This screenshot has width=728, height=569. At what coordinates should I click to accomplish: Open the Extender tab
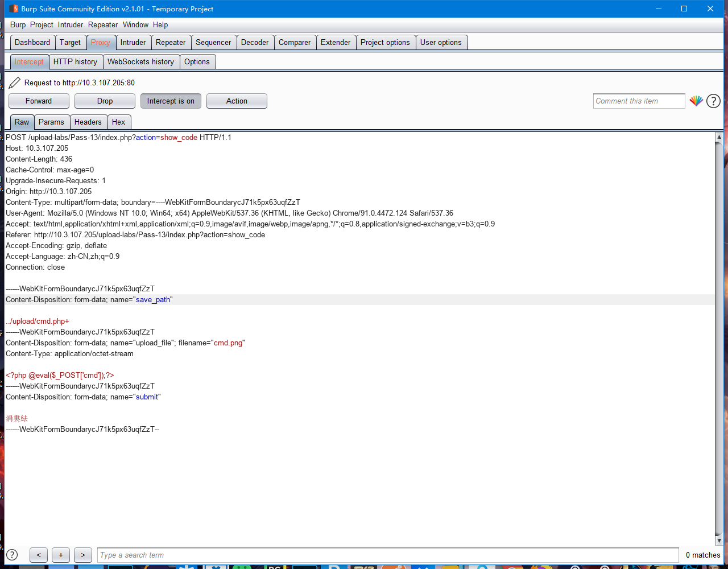(x=336, y=42)
